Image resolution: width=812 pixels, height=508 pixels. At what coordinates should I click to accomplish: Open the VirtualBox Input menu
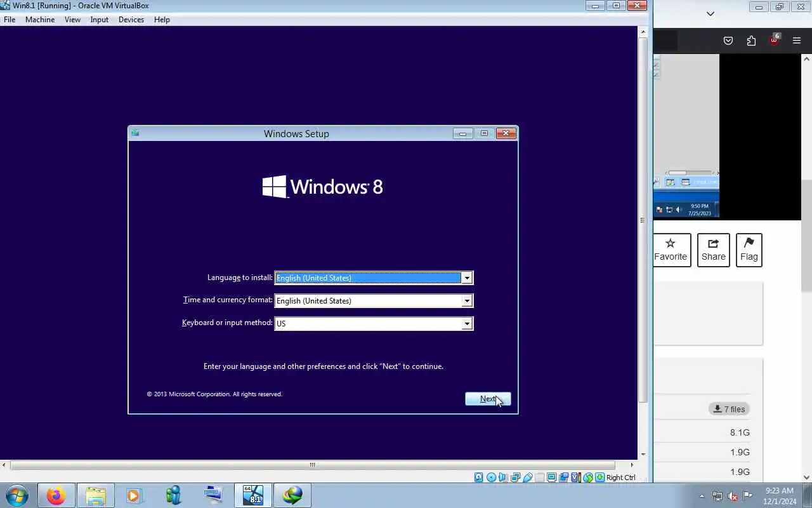100,20
